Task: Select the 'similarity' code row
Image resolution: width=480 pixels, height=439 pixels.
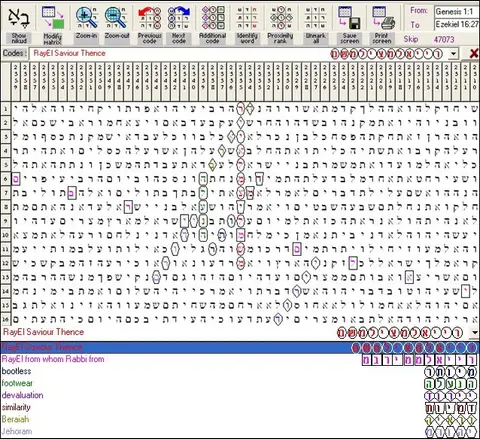Action: [x=240, y=407]
